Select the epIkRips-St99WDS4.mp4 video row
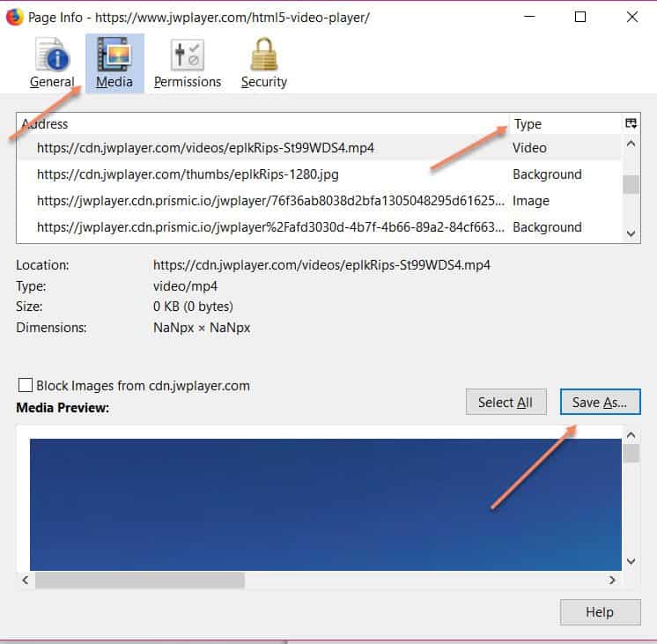This screenshot has height=644, width=657. click(264, 148)
